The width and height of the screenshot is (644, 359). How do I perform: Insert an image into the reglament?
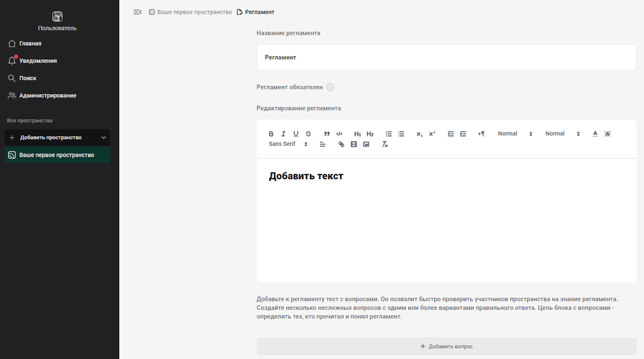coord(366,144)
